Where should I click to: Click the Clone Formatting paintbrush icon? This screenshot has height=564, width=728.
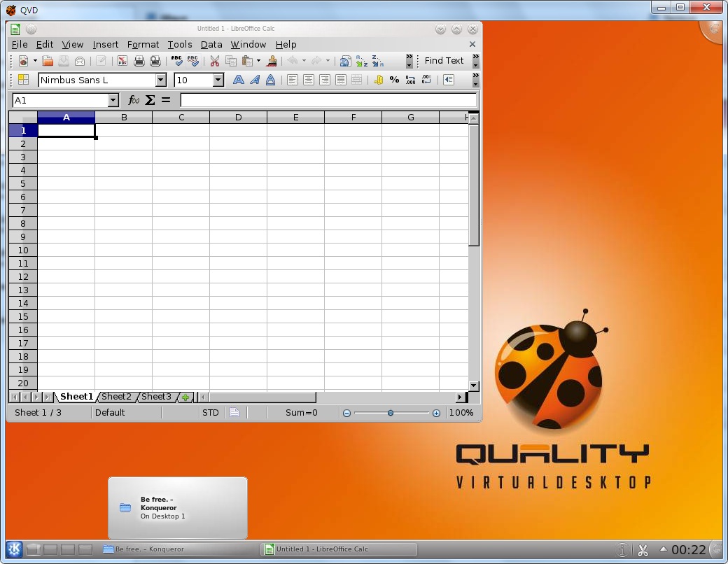[272, 61]
